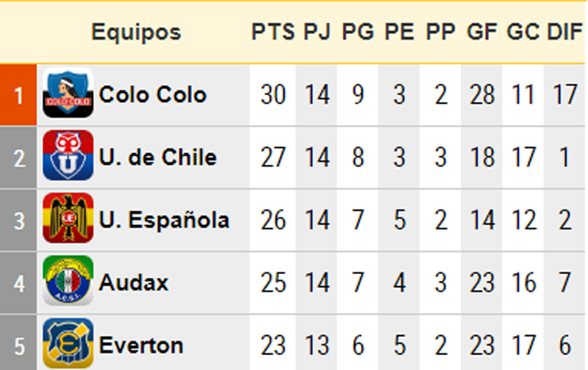This screenshot has height=370, width=588.
Task: Select the orange rank 1 position cell
Action: point(18,95)
